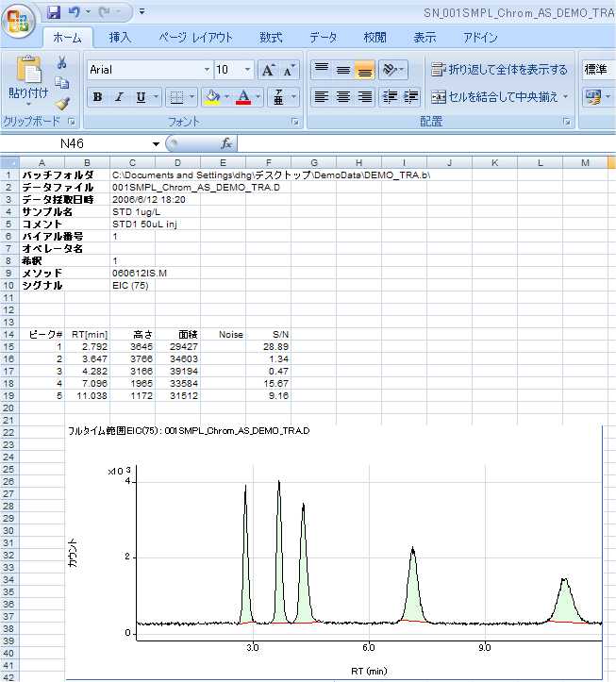Save the workbook from quick access toolbar
The width and height of the screenshot is (616, 682).
54,12
